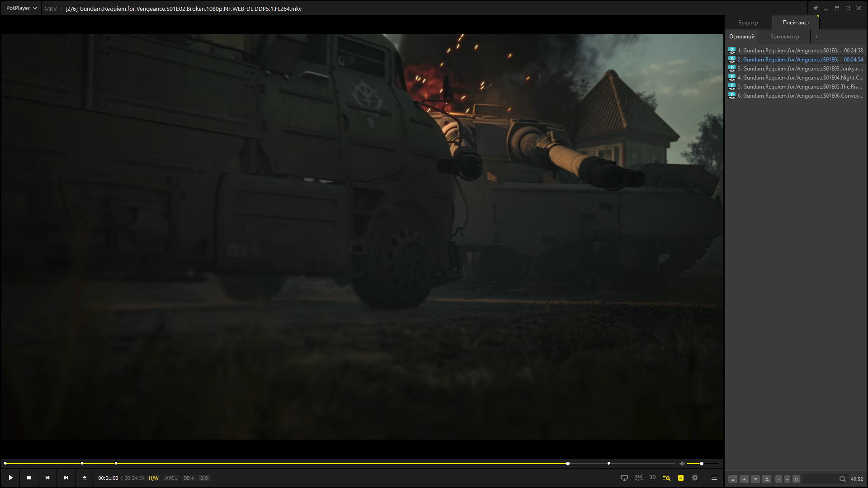This screenshot has height=488, width=868.
Task: Click the volume slider handle
Action: (x=702, y=464)
